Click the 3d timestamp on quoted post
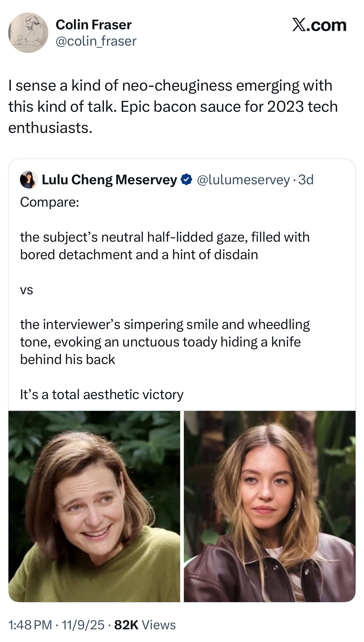Screen dimensions: 364x642 click(306, 179)
